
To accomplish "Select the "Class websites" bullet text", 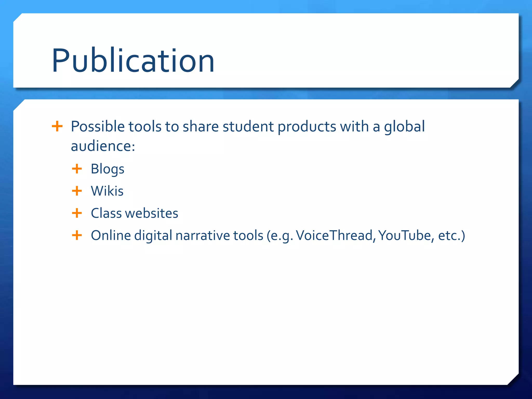I will click(135, 213).
